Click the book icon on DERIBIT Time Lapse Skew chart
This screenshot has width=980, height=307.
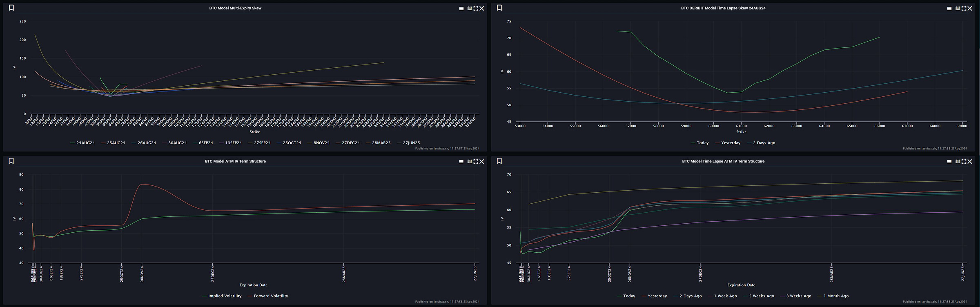click(x=958, y=9)
